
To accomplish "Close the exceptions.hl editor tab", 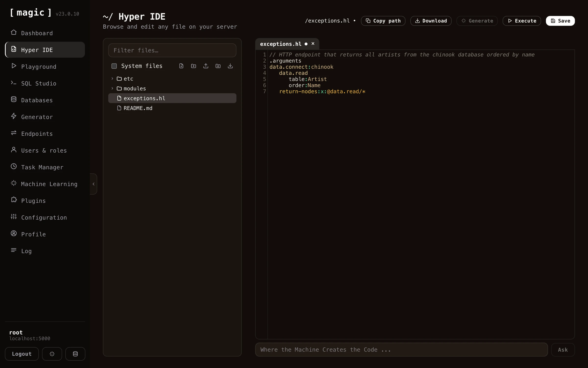I will [313, 44].
